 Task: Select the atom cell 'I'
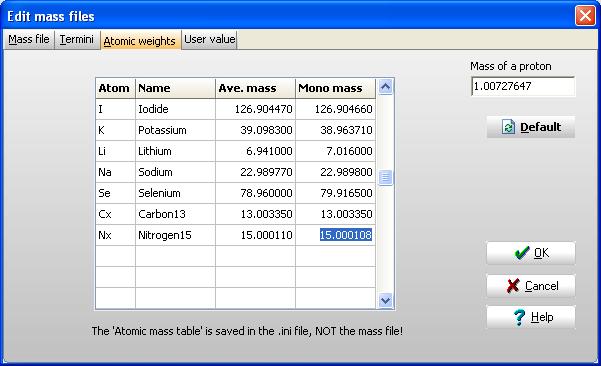(x=115, y=109)
